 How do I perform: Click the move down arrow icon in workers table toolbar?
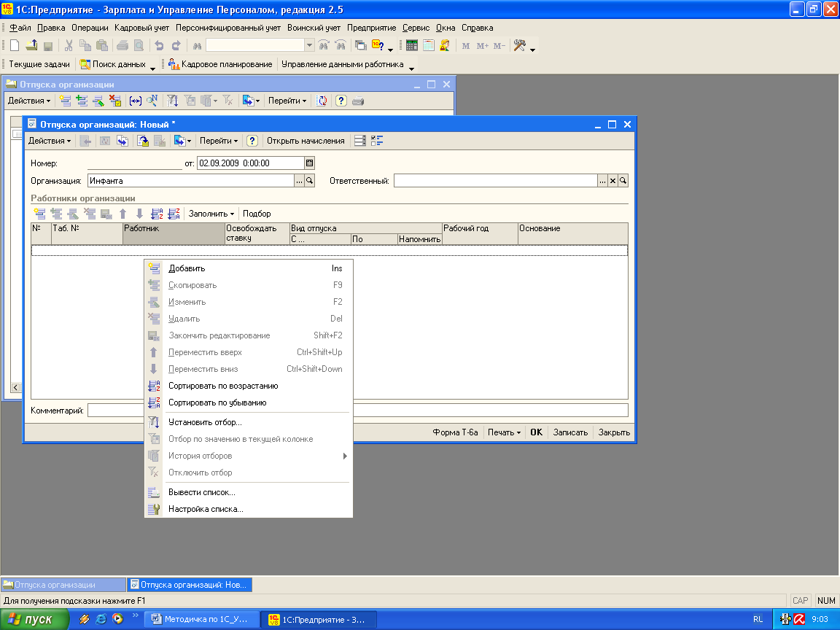click(x=139, y=214)
